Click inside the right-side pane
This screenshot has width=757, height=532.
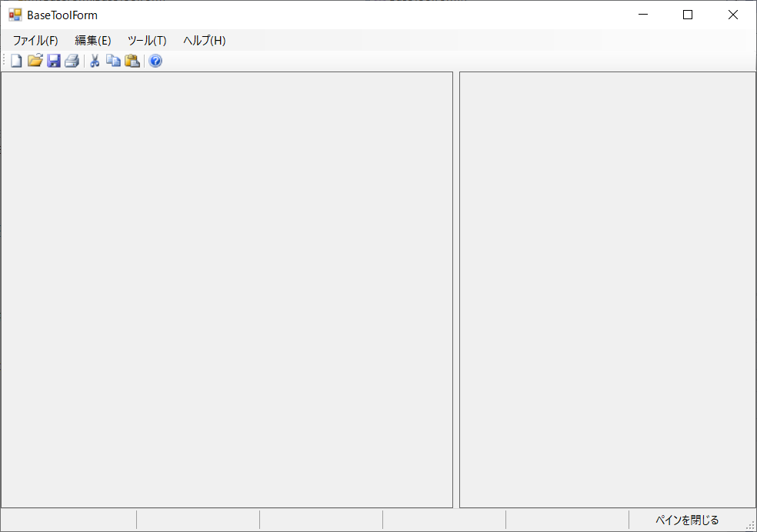point(607,289)
